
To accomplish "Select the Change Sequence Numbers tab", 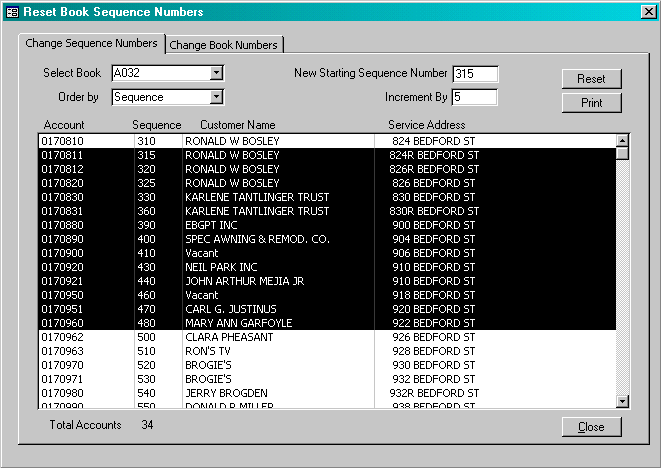I will tap(91, 44).
